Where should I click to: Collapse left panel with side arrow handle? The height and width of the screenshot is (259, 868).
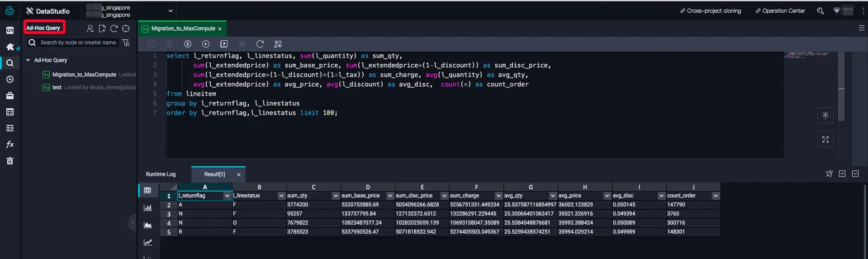click(133, 222)
